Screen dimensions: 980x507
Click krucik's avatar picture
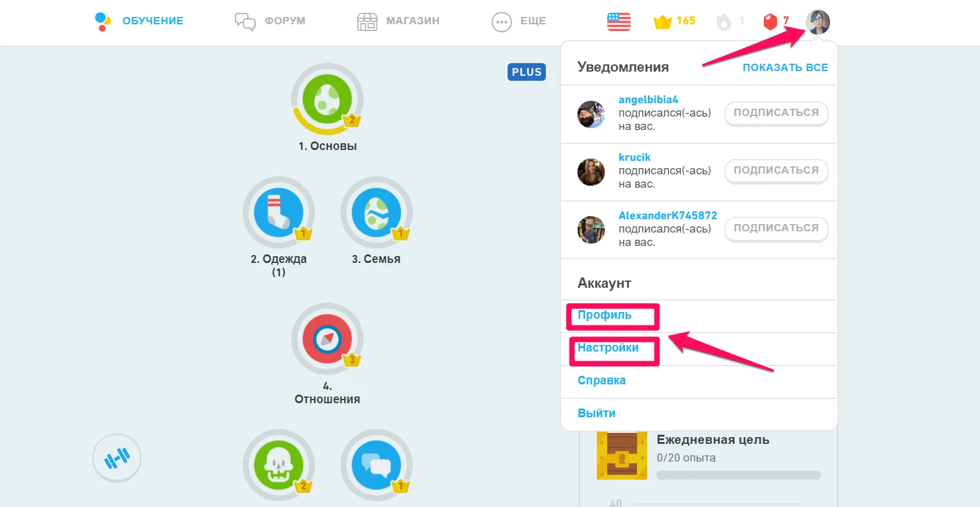[x=591, y=172]
